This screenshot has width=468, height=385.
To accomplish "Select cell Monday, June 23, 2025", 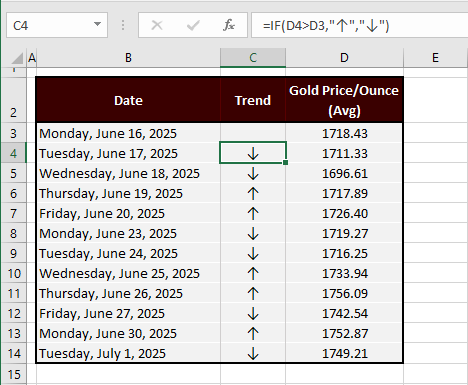I will tap(128, 233).
